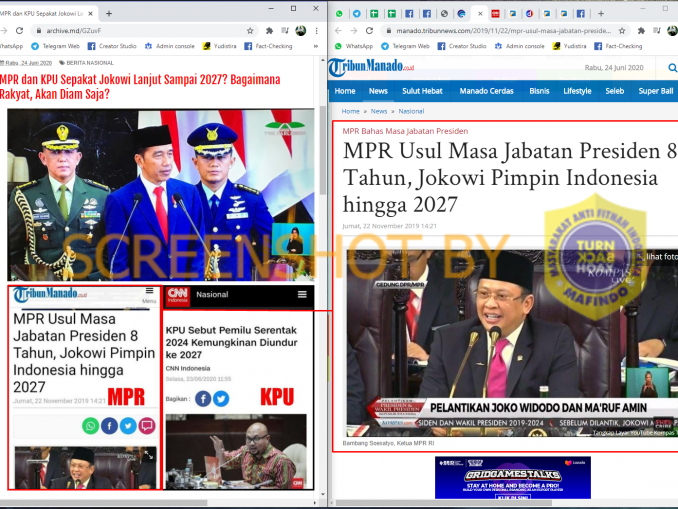Switch to the Telegram tab in right browser

click(357, 14)
